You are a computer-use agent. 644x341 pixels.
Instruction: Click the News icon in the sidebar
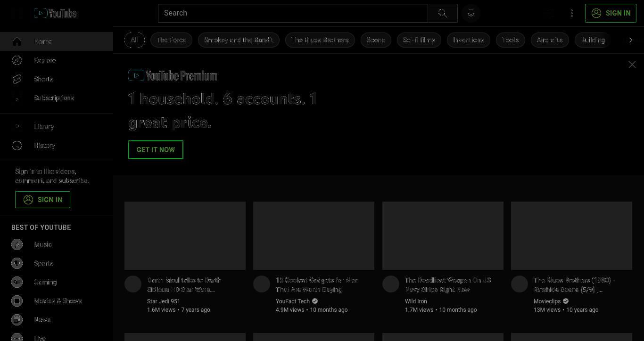[x=17, y=320]
